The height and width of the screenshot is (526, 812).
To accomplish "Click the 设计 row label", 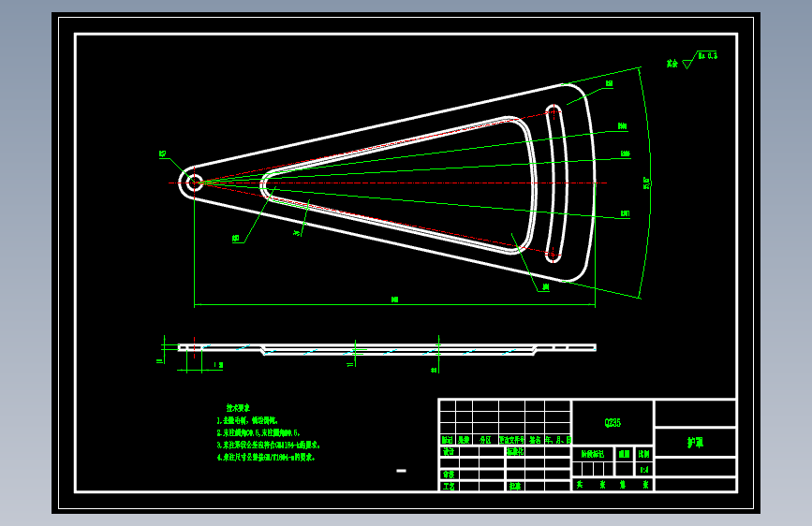I will click(x=449, y=451).
